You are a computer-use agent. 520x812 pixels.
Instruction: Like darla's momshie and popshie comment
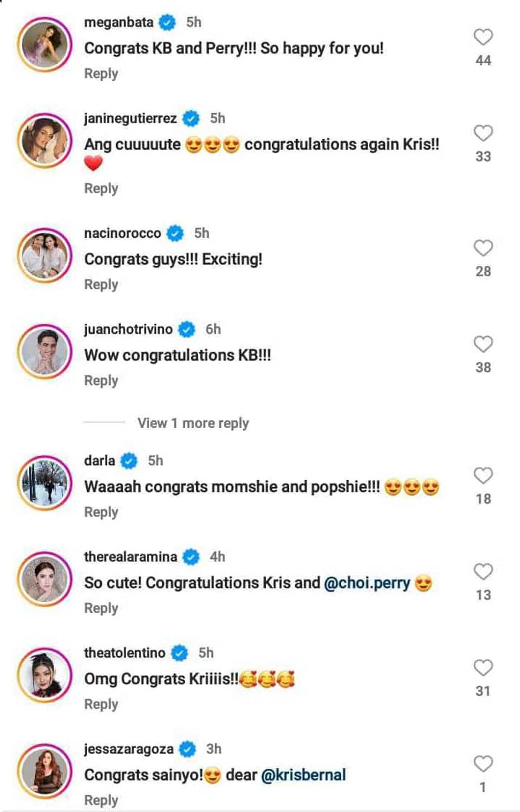pos(483,476)
